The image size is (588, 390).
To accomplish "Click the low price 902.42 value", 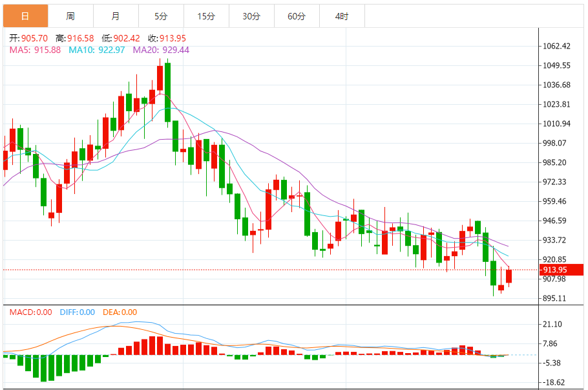I will [127, 38].
